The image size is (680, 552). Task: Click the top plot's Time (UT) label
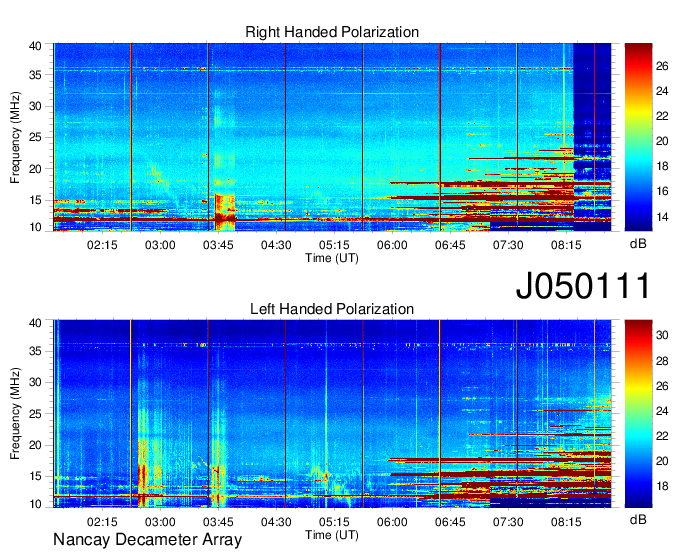(x=332, y=258)
